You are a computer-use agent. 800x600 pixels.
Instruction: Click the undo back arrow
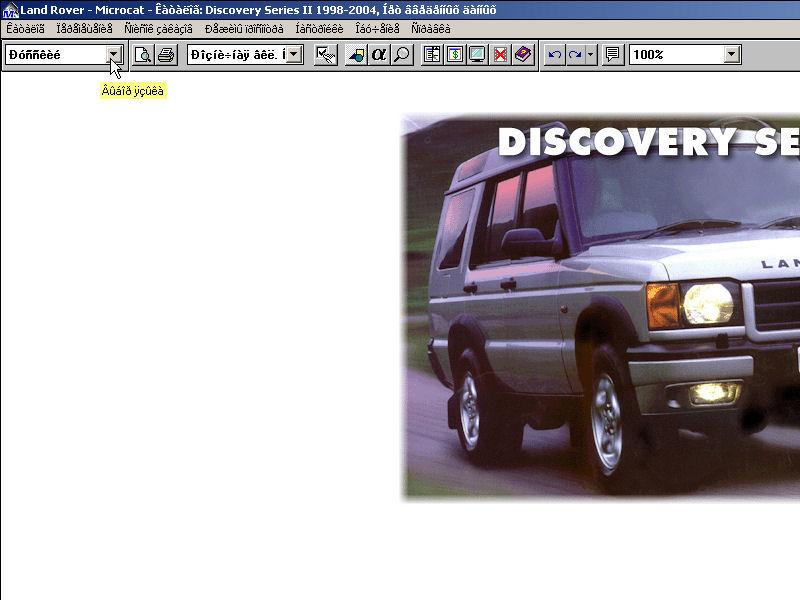pos(555,55)
